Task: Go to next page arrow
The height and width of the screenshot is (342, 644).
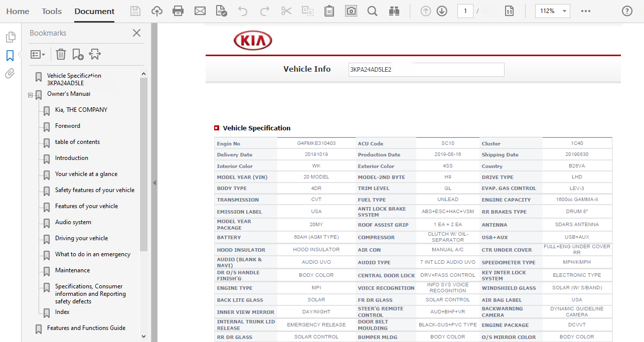Action: 442,11
